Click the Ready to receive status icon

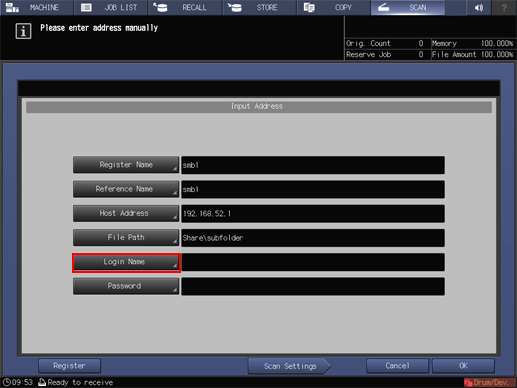42,382
